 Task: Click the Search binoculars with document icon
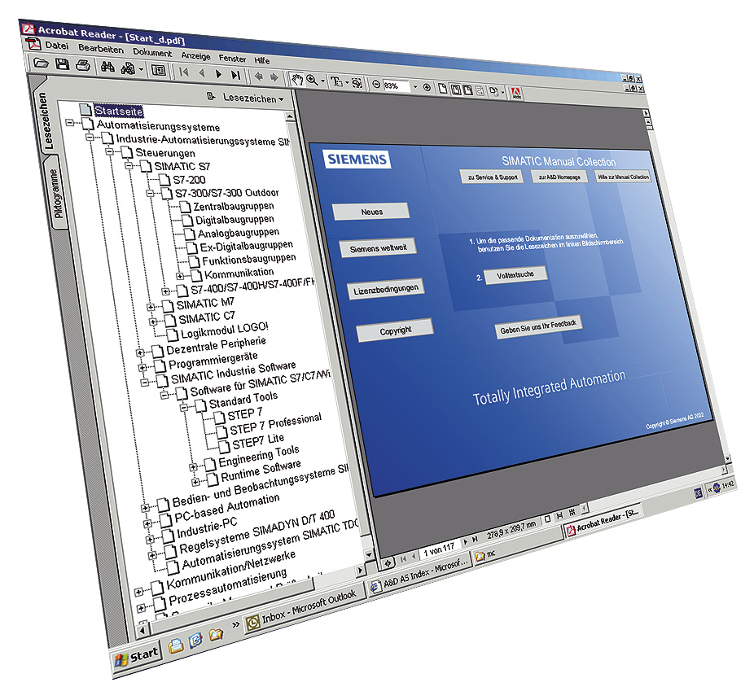[x=128, y=68]
